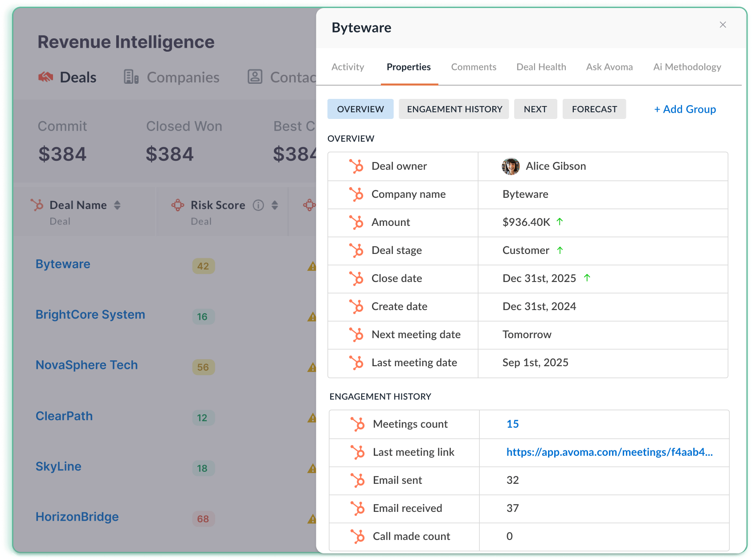Click HubSpot icon beside Email received
Viewport: 752px width, 560px height.
[357, 508]
